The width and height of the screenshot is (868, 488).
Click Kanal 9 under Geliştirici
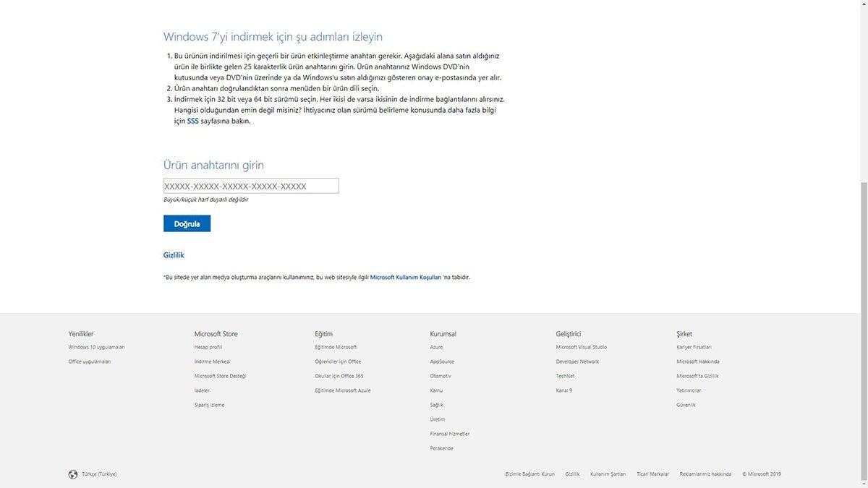(564, 390)
